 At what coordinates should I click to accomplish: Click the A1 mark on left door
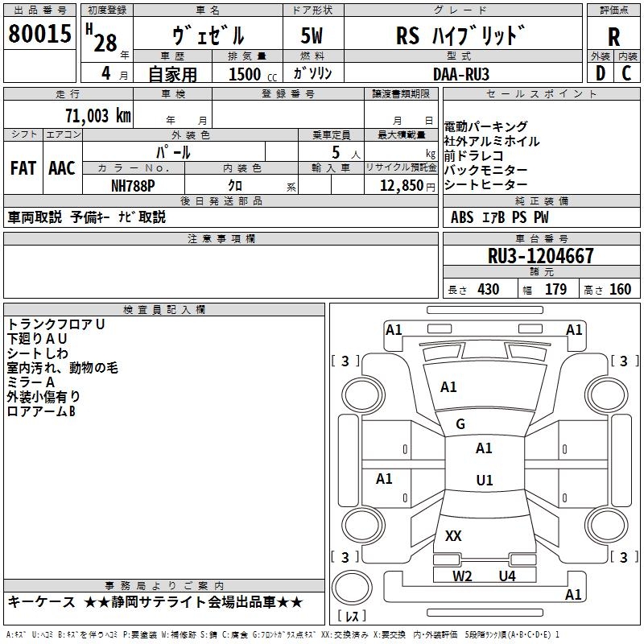click(x=384, y=479)
